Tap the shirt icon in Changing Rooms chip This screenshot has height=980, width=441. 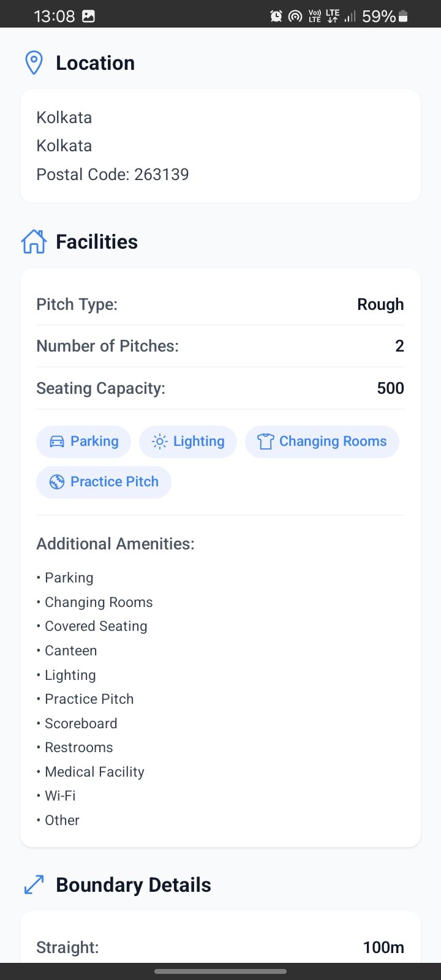coord(265,442)
